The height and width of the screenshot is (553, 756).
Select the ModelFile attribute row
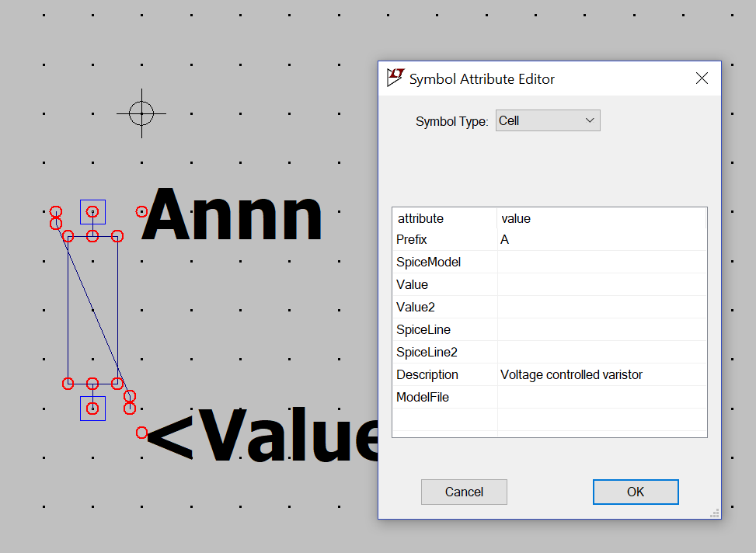pos(549,397)
